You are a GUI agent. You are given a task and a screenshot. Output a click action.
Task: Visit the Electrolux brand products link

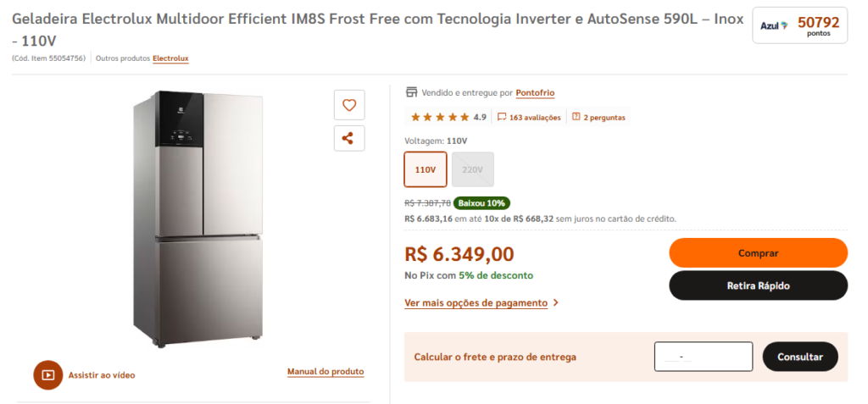coord(170,58)
